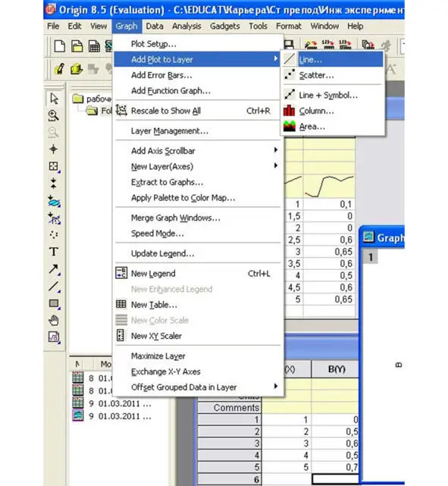The width and height of the screenshot is (448, 486).
Task: Select the Rectangle drawing tool
Action: pos(54,303)
